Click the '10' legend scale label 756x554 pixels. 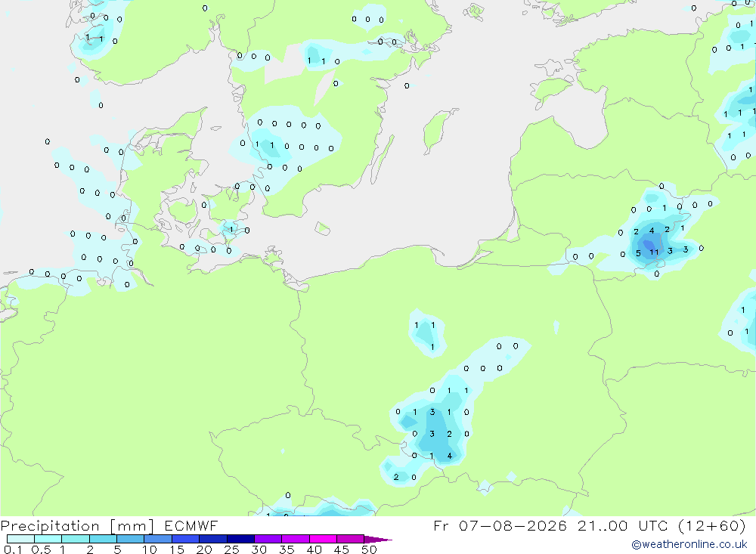150,549
